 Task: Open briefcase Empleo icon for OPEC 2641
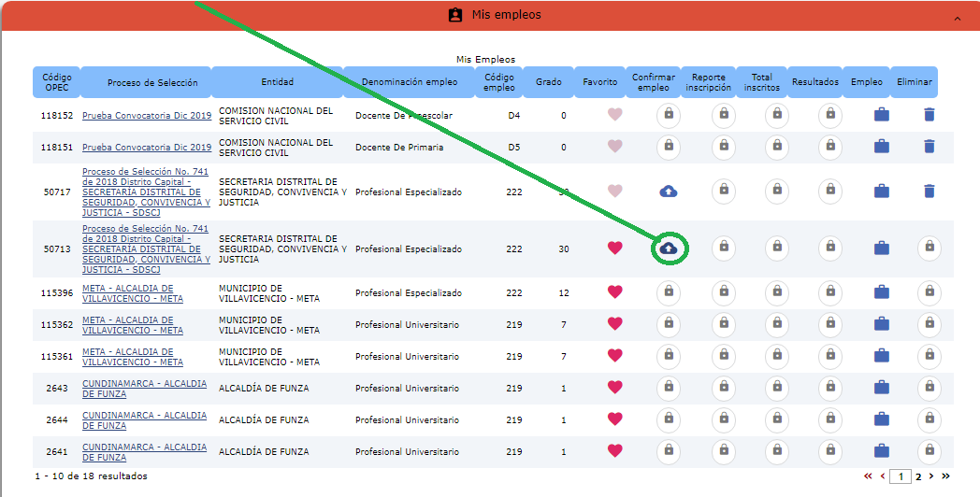tap(881, 450)
